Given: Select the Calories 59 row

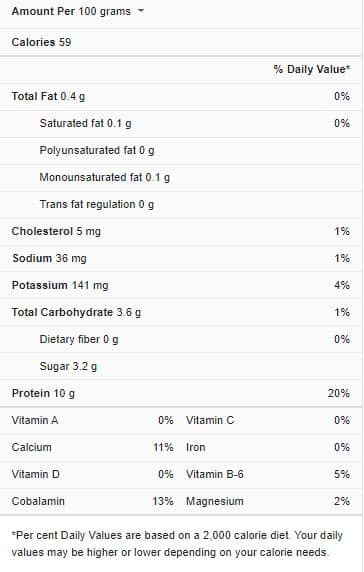Looking at the screenshot, I should [181, 42].
